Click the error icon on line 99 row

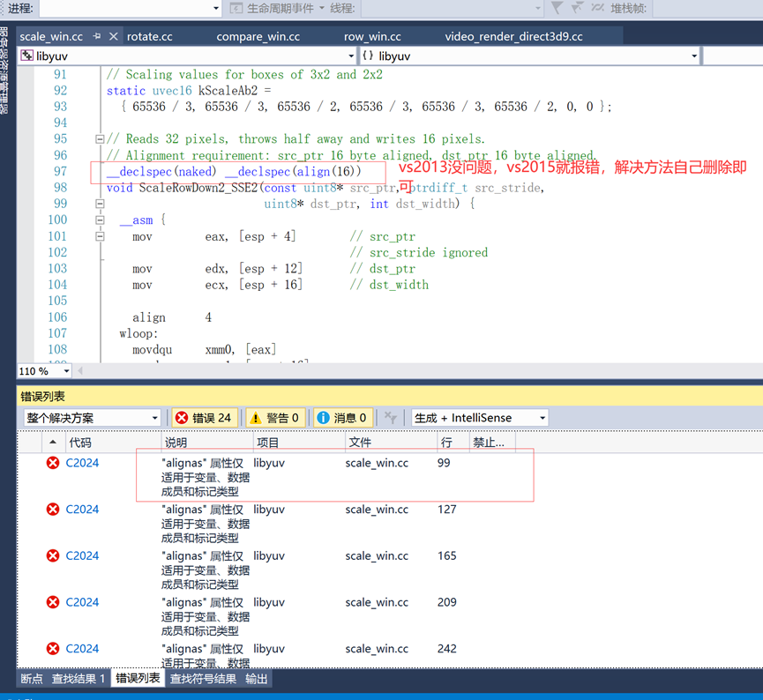[x=53, y=463]
